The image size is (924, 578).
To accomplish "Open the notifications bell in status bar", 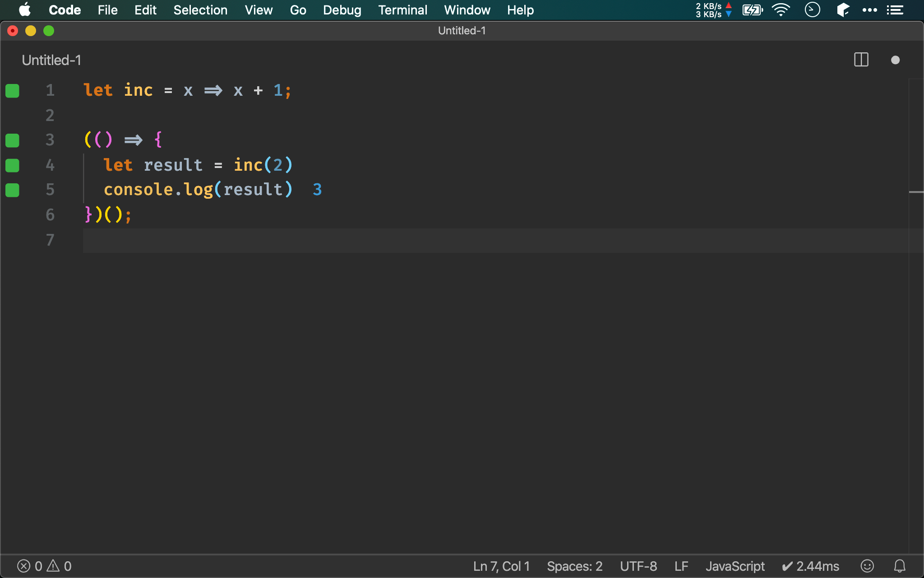I will (900, 566).
